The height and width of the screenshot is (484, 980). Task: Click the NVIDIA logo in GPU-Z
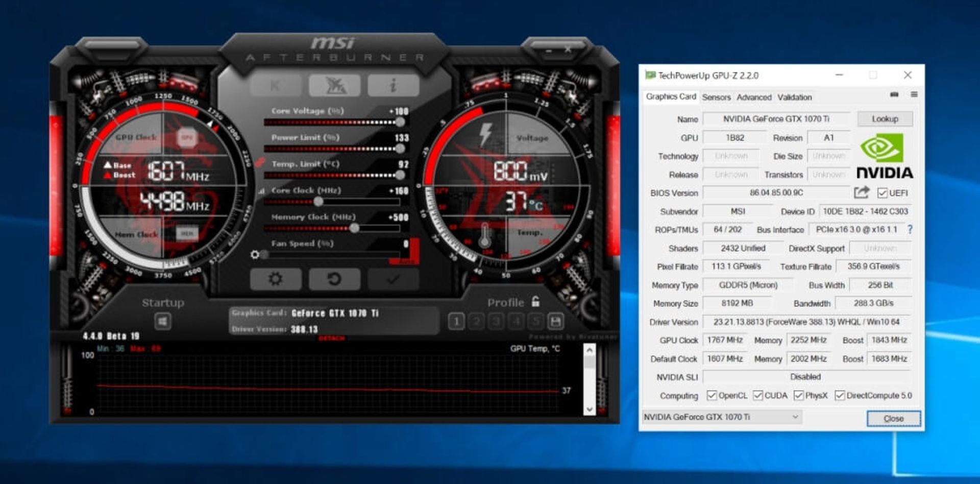[x=885, y=156]
